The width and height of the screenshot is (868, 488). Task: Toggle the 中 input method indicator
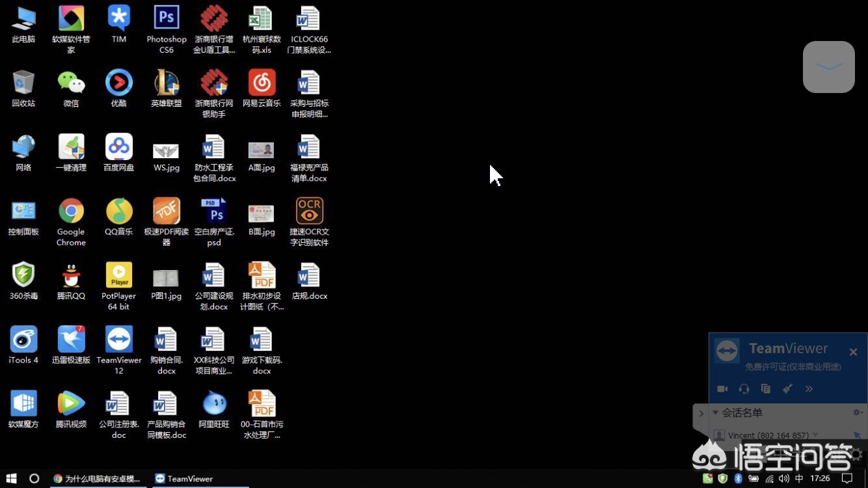[x=799, y=478]
